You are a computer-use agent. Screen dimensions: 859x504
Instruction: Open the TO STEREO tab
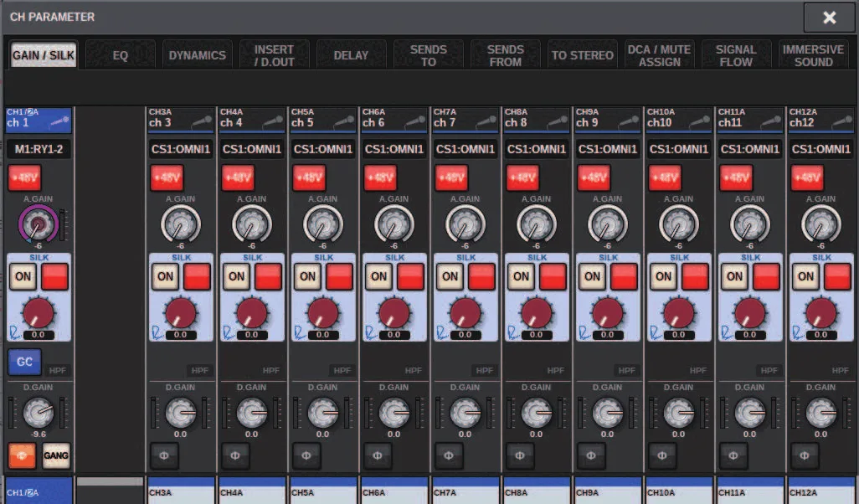[583, 55]
